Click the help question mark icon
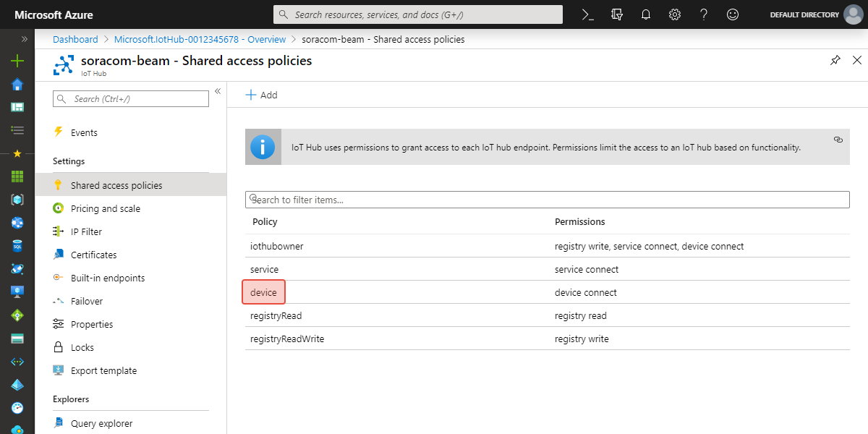This screenshot has width=868, height=434. coord(704,14)
